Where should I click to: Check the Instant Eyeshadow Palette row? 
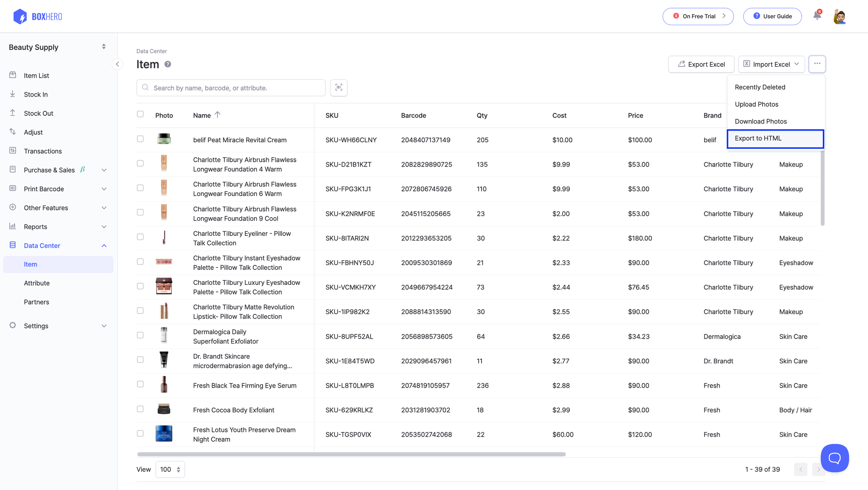click(140, 261)
